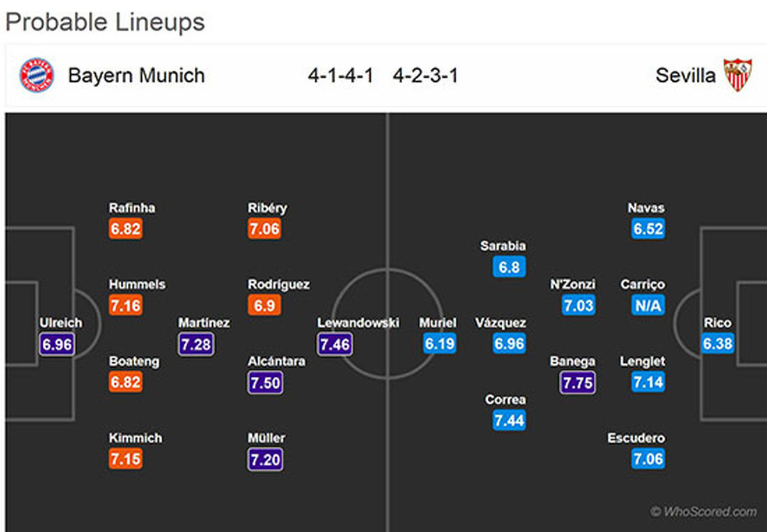Click Muriel's 6.19 rating badge

439,344
